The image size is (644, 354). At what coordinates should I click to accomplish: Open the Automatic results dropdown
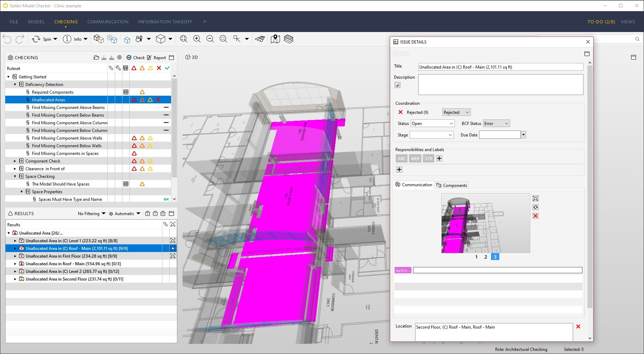[124, 213]
